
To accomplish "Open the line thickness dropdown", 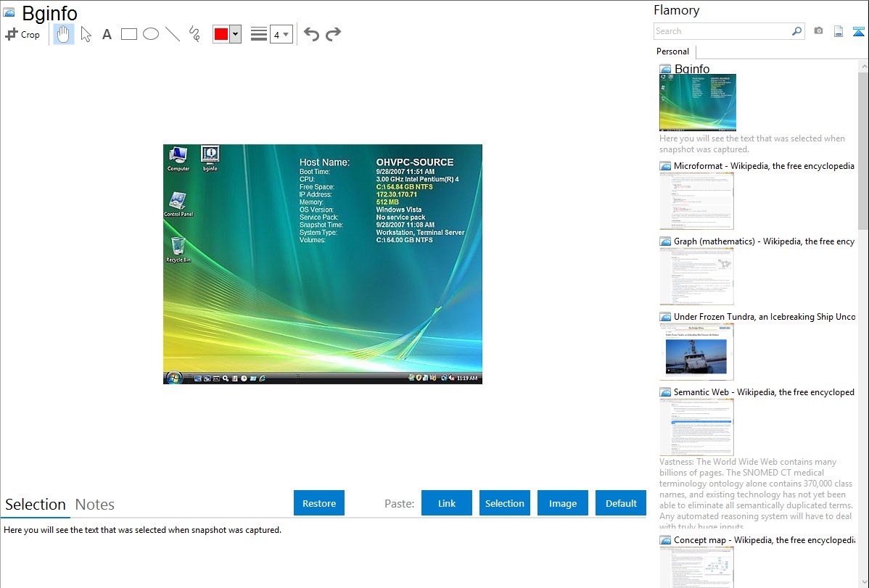I will [x=281, y=34].
